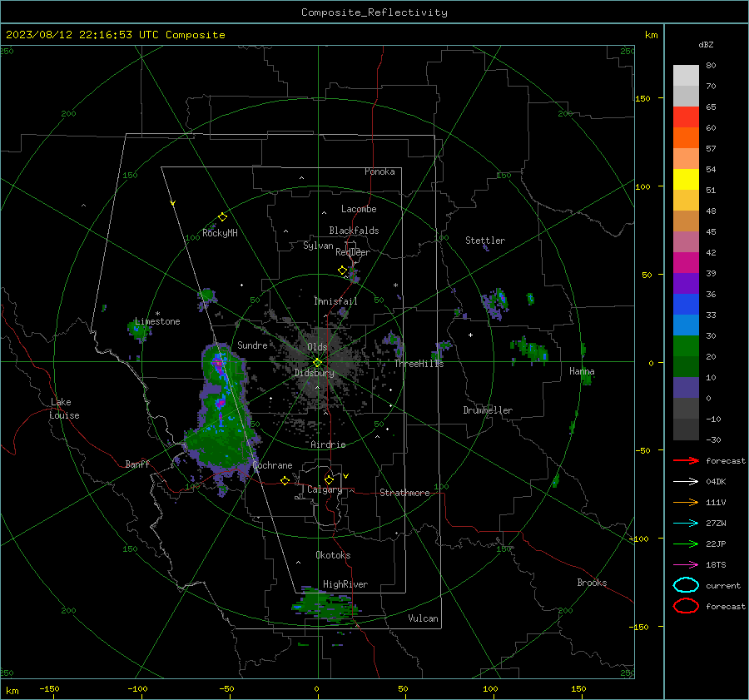Click the Blackfalds city label

pyautogui.click(x=354, y=231)
